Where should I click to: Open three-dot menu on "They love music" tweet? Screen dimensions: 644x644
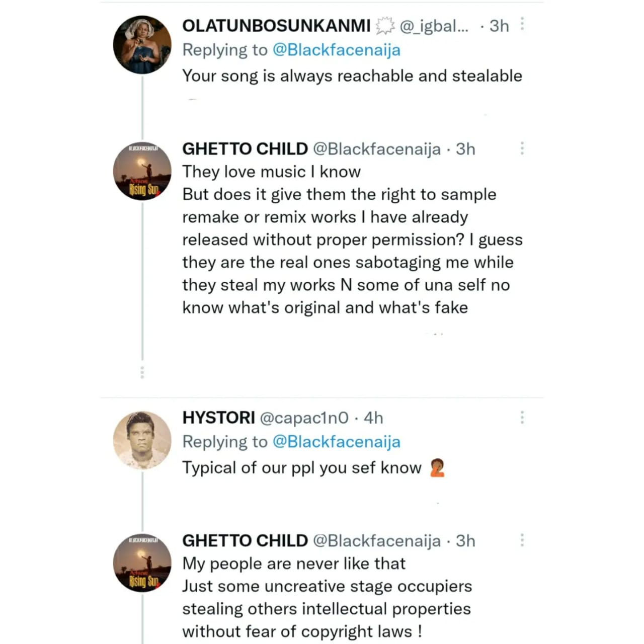click(x=522, y=148)
